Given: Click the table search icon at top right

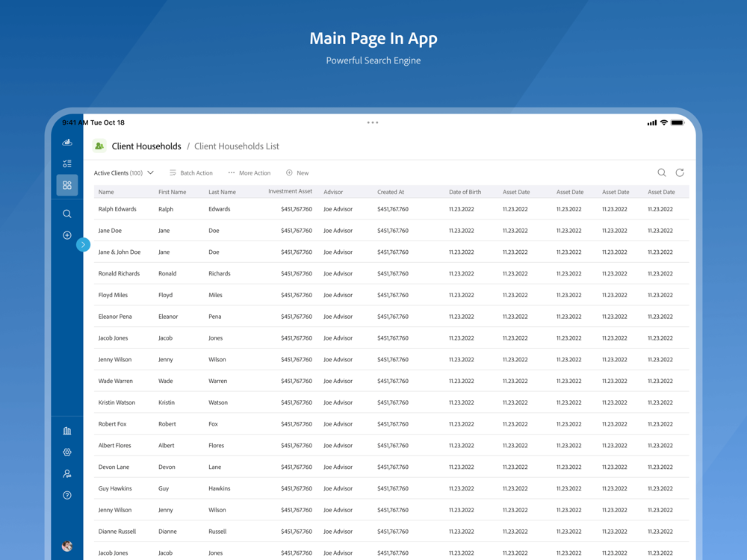Looking at the screenshot, I should click(662, 173).
